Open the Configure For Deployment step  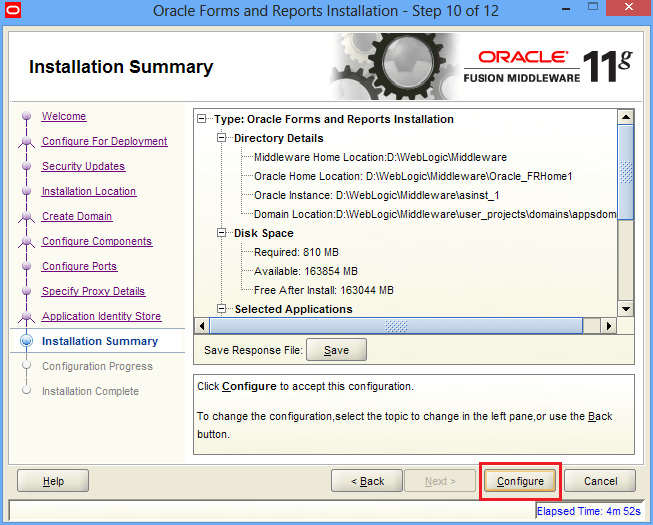pyautogui.click(x=105, y=141)
